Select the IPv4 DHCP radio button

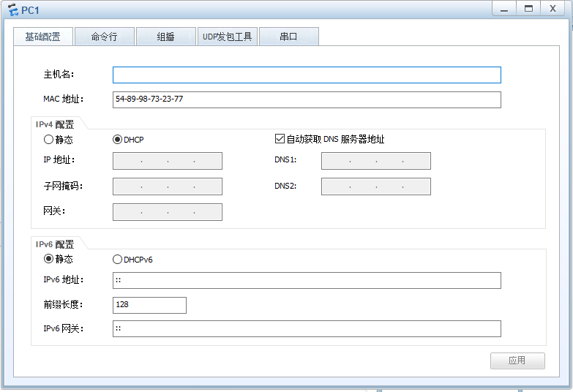(117, 140)
